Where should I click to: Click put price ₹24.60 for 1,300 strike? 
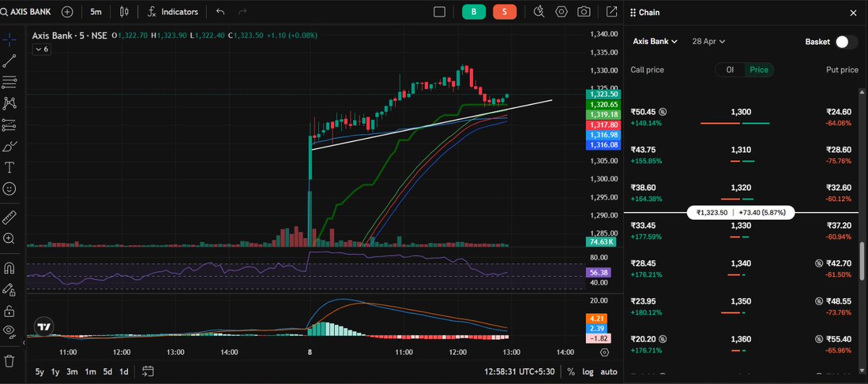pyautogui.click(x=839, y=112)
